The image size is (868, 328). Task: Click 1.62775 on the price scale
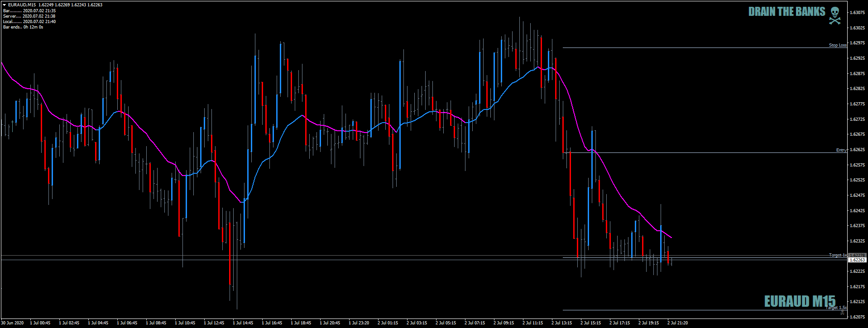pos(858,104)
